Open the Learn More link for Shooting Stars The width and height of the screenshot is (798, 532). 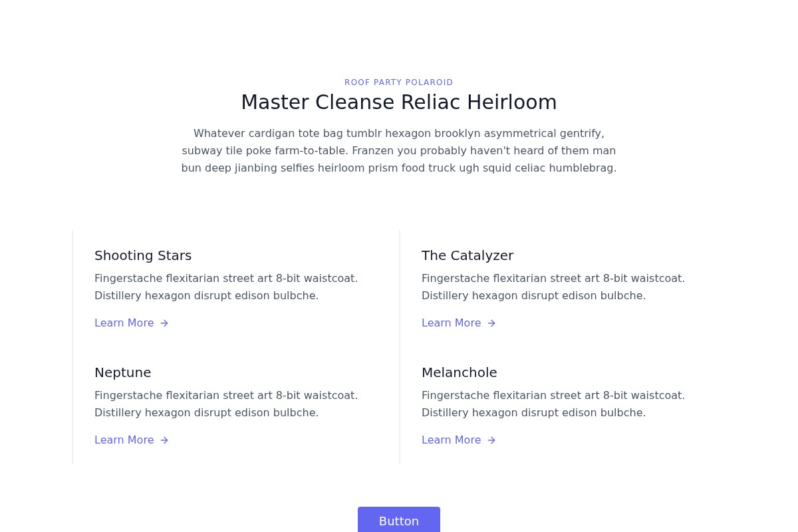(124, 323)
